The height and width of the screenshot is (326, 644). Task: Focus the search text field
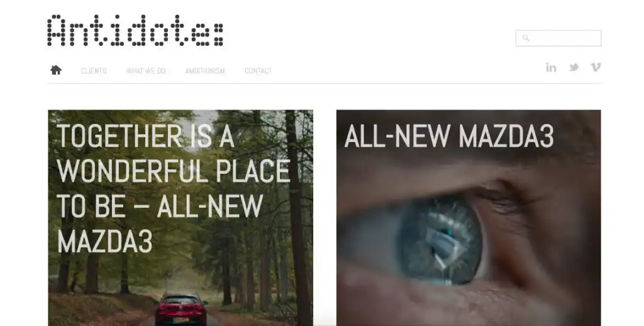(558, 38)
